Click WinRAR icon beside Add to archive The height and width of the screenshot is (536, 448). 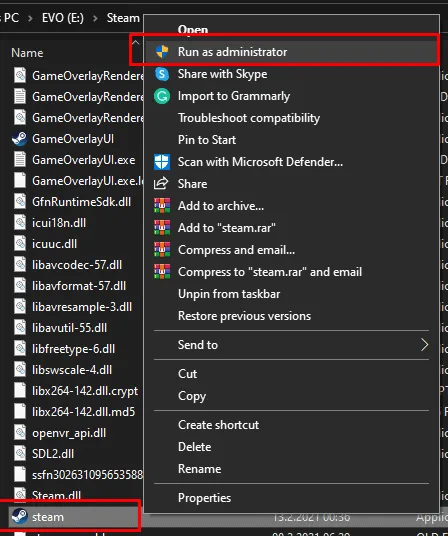(162, 206)
